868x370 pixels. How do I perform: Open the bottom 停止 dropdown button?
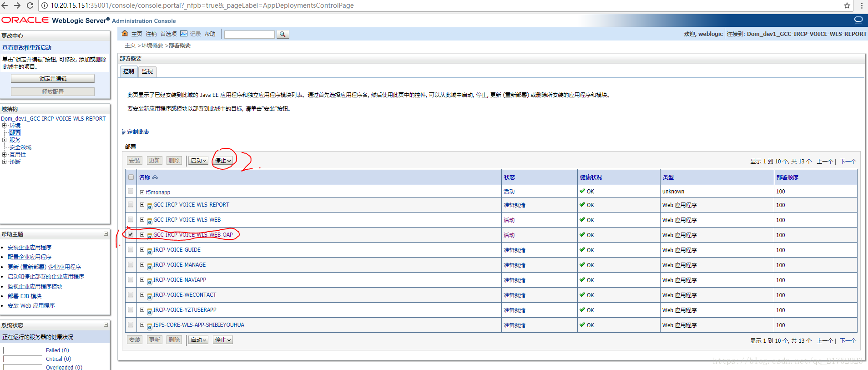point(223,340)
